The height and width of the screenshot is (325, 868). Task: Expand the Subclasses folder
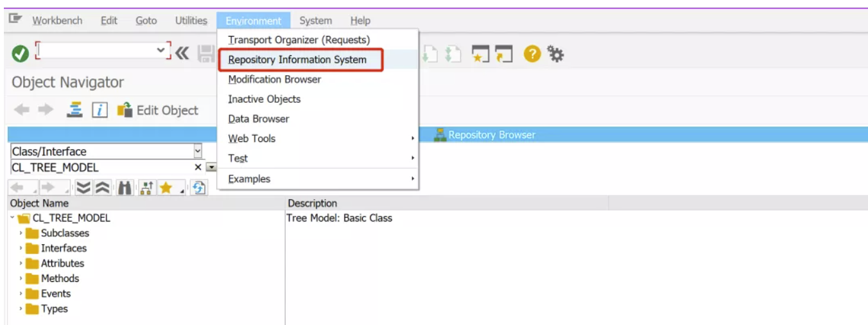point(21,233)
